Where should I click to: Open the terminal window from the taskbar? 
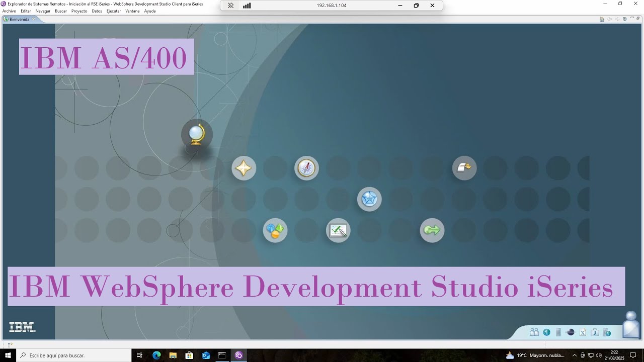coord(222,355)
